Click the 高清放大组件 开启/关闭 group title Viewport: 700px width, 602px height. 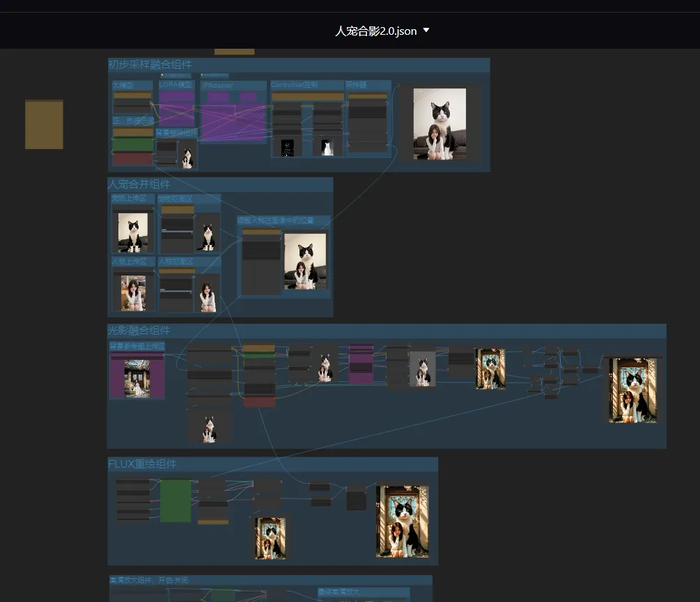[149, 580]
